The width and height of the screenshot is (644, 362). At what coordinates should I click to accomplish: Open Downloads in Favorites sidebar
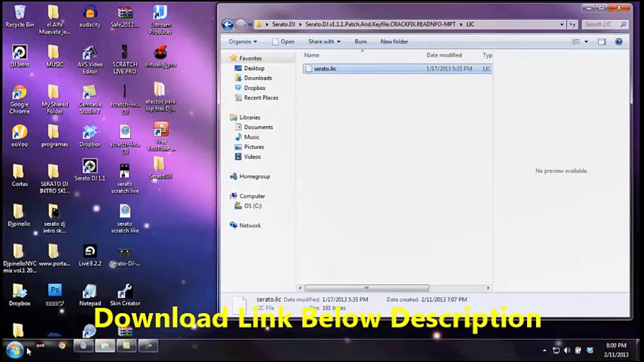pyautogui.click(x=258, y=78)
